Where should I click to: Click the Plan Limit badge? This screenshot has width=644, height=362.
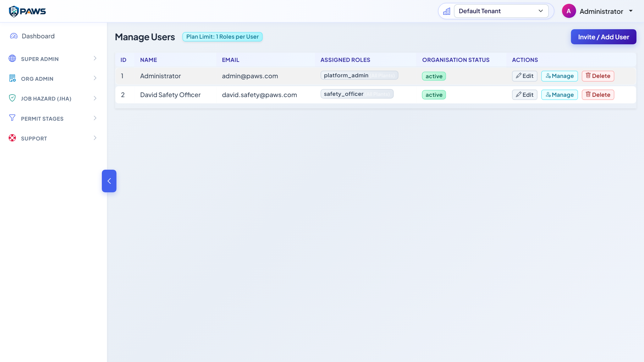click(x=222, y=37)
